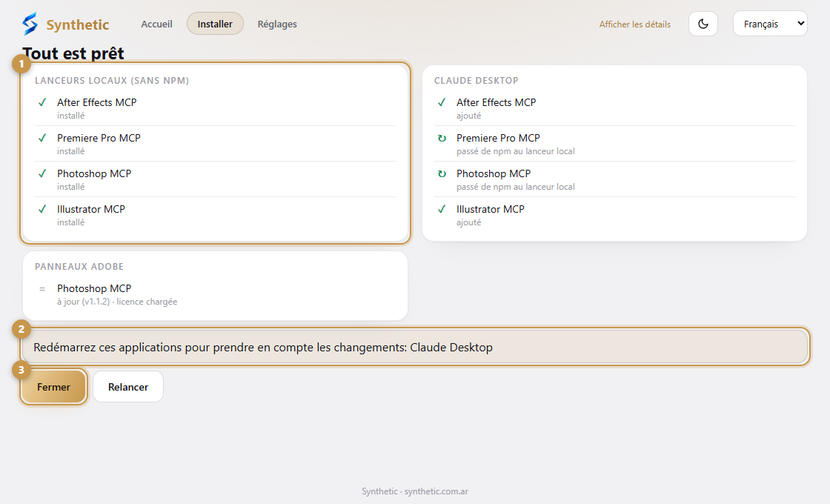Click the 'à jour (v1.1.2) · licence chargée' status
The width and height of the screenshot is (830, 504).
pos(117,302)
